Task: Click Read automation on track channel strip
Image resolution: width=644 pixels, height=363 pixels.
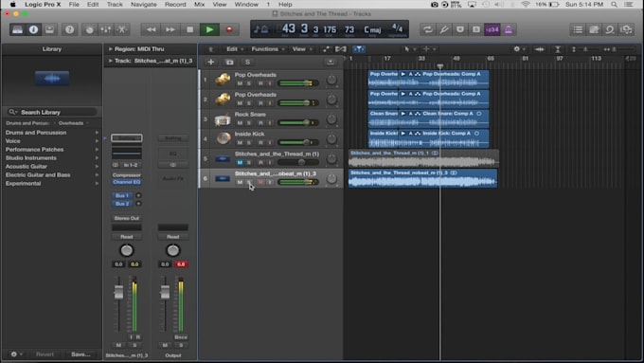Action: (127, 237)
